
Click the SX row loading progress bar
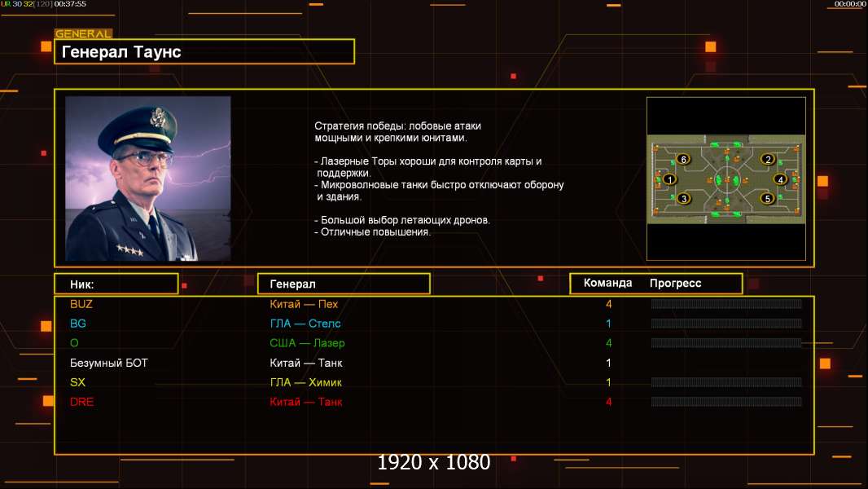[x=726, y=382]
